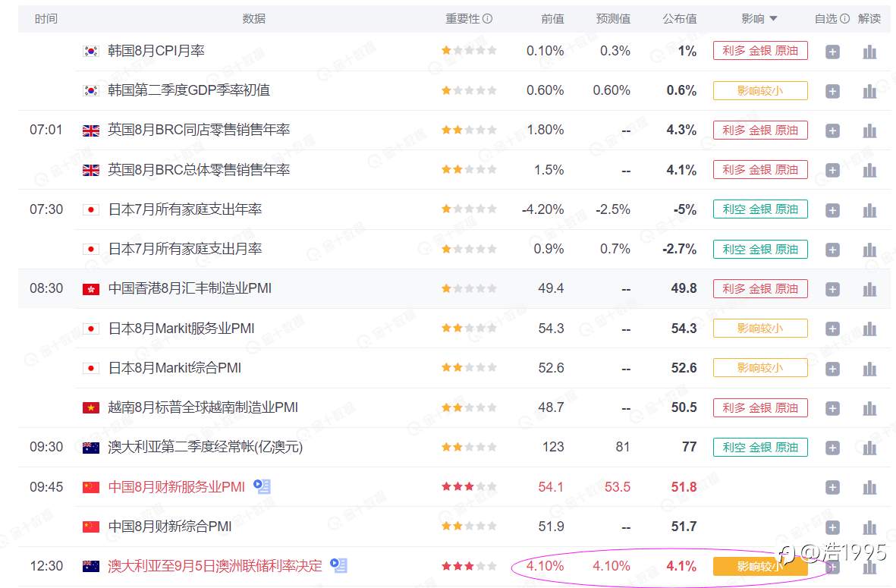This screenshot has height=588, width=896.
Task: Select the 时间 column header
Action: tap(46, 19)
